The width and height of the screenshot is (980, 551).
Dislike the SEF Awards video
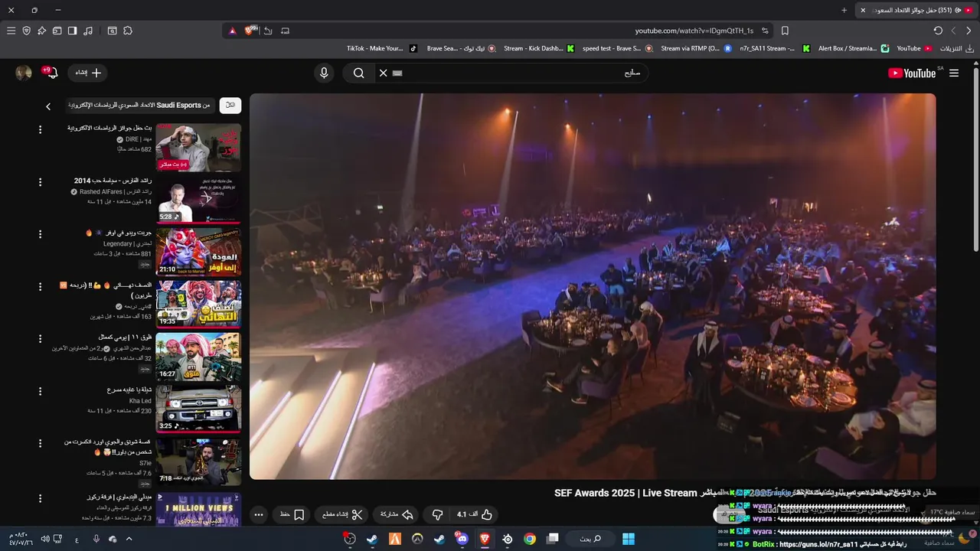coord(437,514)
